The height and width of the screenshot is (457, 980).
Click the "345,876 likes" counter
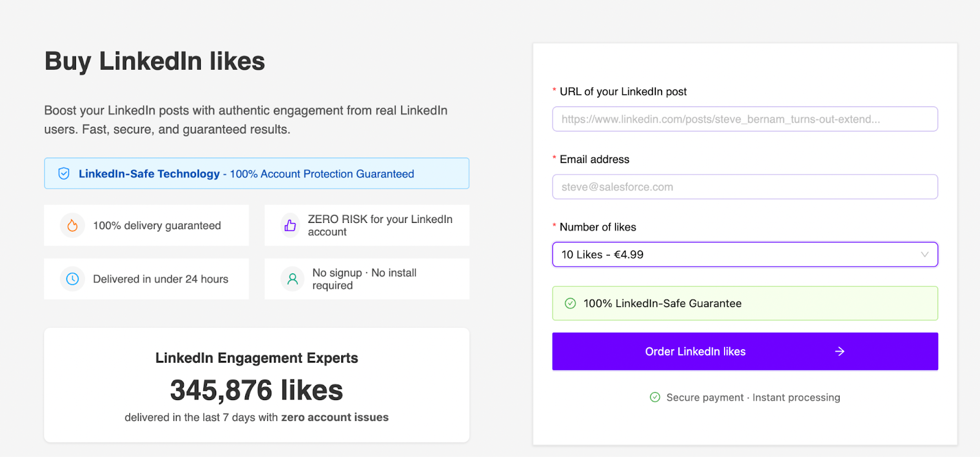[x=257, y=390]
